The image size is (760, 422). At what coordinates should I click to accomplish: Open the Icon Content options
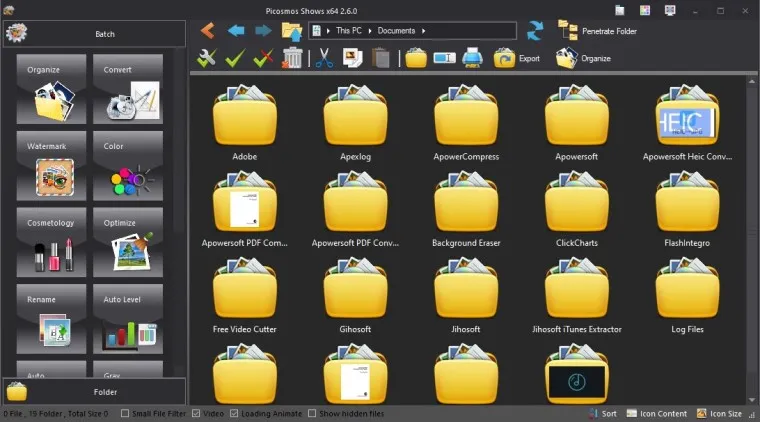pos(657,413)
